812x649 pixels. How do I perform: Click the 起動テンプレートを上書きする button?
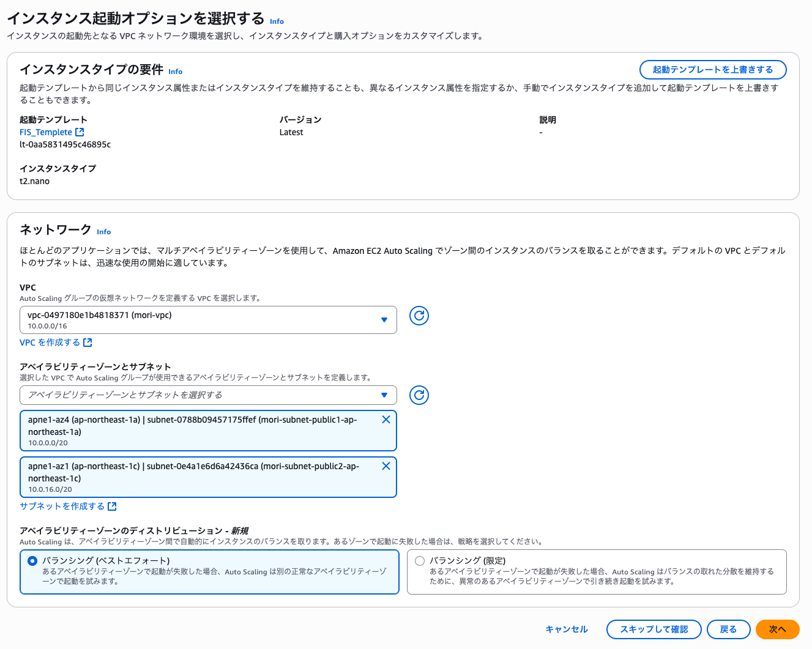[713, 70]
